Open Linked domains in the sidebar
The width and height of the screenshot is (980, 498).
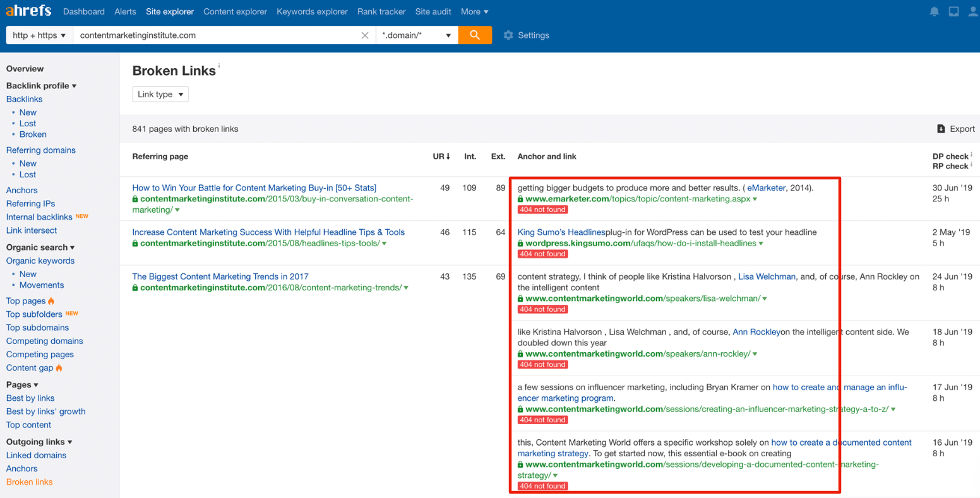[37, 455]
